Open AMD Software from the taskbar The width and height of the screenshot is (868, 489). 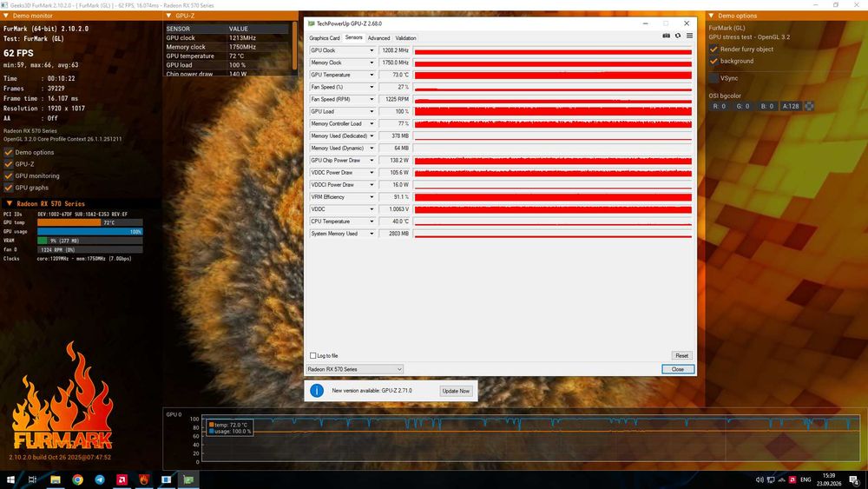[122, 479]
